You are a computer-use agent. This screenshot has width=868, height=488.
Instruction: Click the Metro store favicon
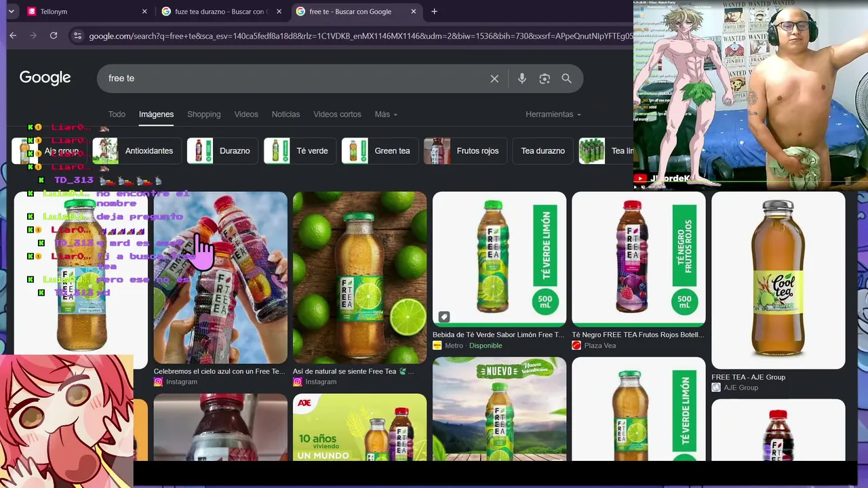pyautogui.click(x=437, y=346)
